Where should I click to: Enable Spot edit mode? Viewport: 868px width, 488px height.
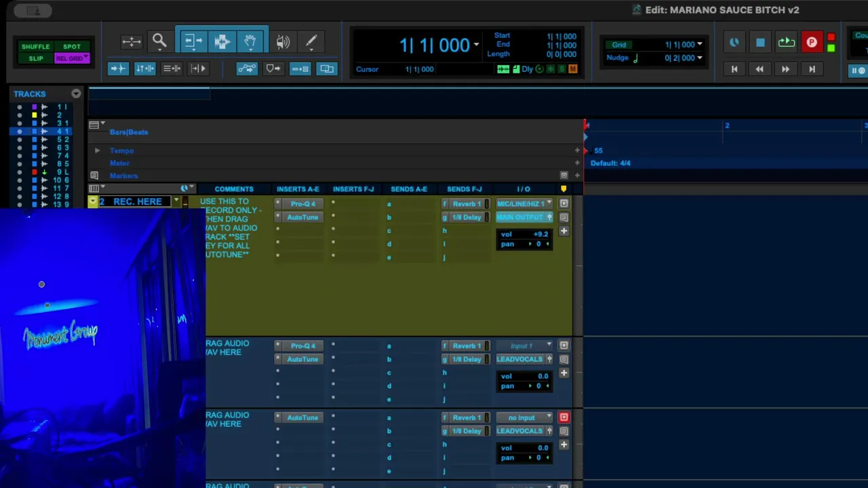72,47
